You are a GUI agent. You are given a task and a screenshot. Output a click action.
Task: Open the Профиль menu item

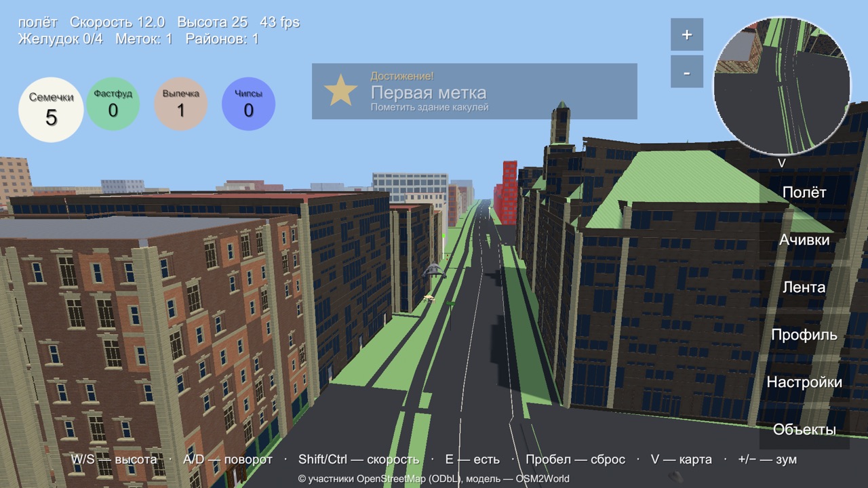[804, 335]
